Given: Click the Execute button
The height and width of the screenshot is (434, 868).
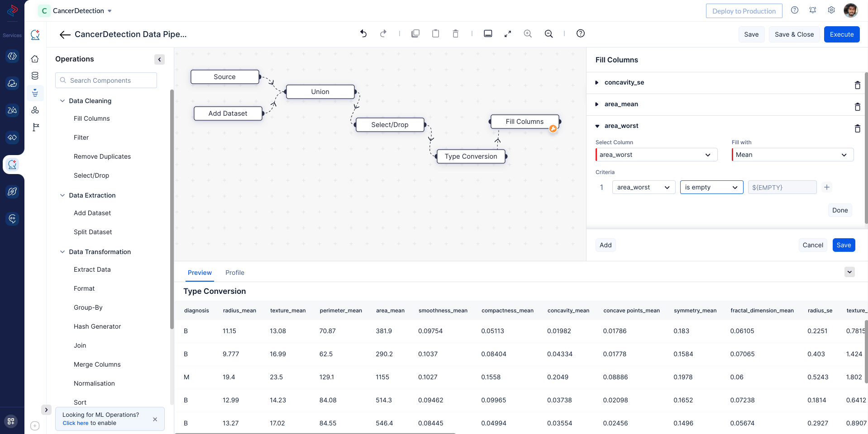Looking at the screenshot, I should click(x=841, y=34).
